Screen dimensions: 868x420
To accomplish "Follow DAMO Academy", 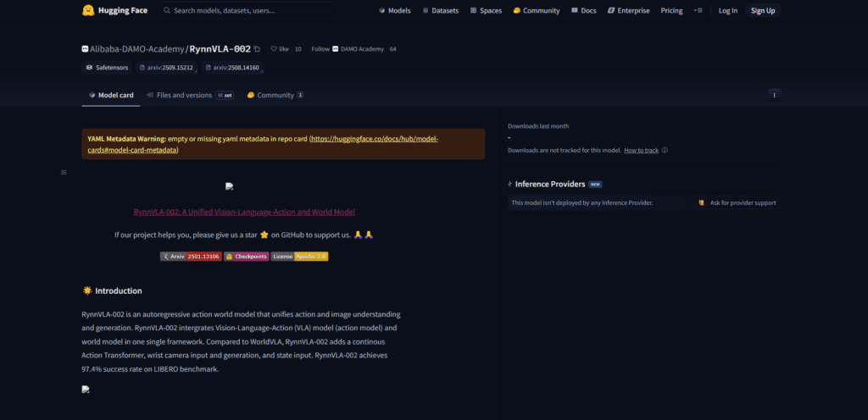I will tap(348, 49).
